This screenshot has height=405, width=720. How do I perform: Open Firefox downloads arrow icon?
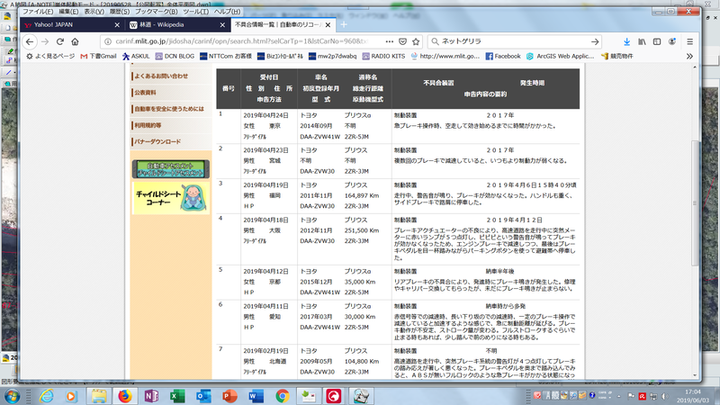pyautogui.click(x=627, y=42)
